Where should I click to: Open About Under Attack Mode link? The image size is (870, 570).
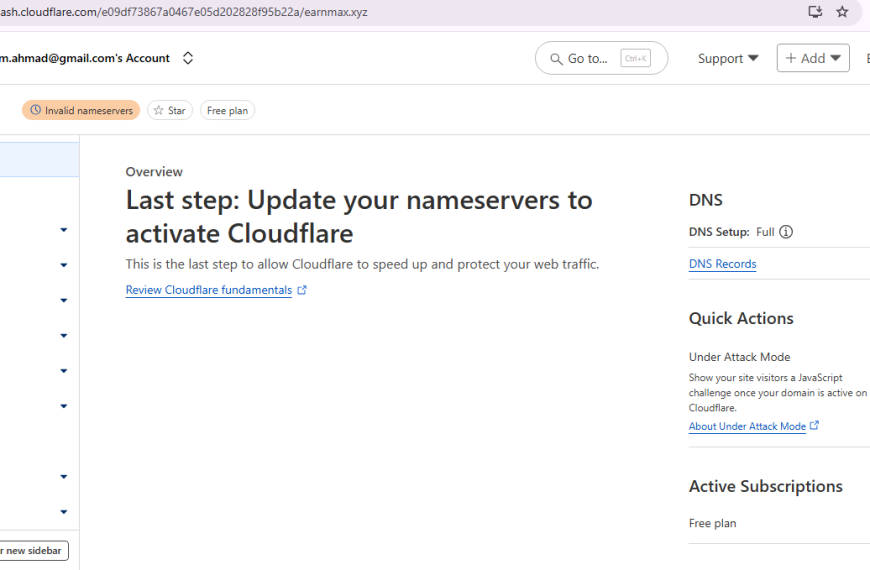[x=747, y=426]
